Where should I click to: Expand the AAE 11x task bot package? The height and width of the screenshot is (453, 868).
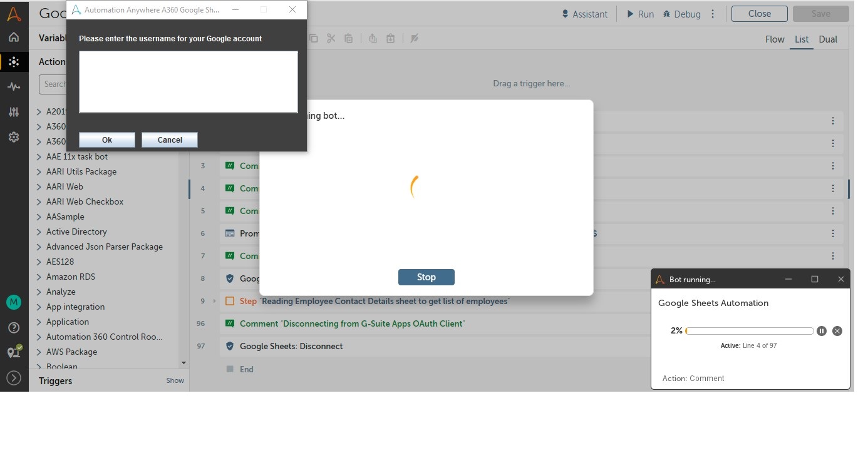[x=39, y=156]
